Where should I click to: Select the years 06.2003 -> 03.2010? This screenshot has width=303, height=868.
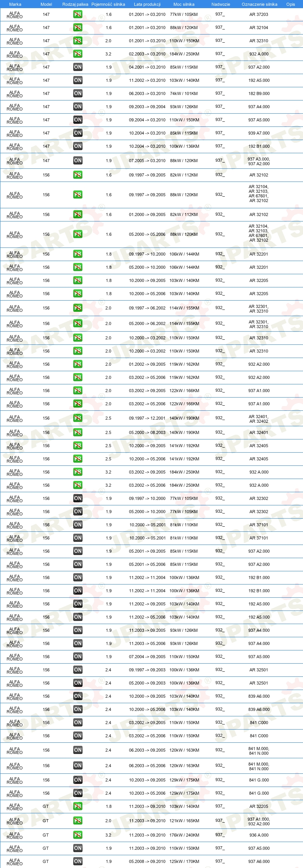[147, 93]
